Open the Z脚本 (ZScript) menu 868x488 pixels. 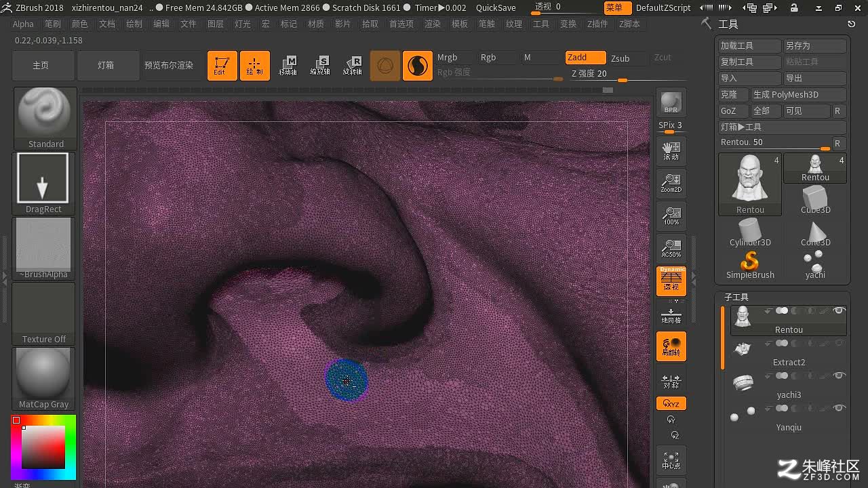(629, 24)
